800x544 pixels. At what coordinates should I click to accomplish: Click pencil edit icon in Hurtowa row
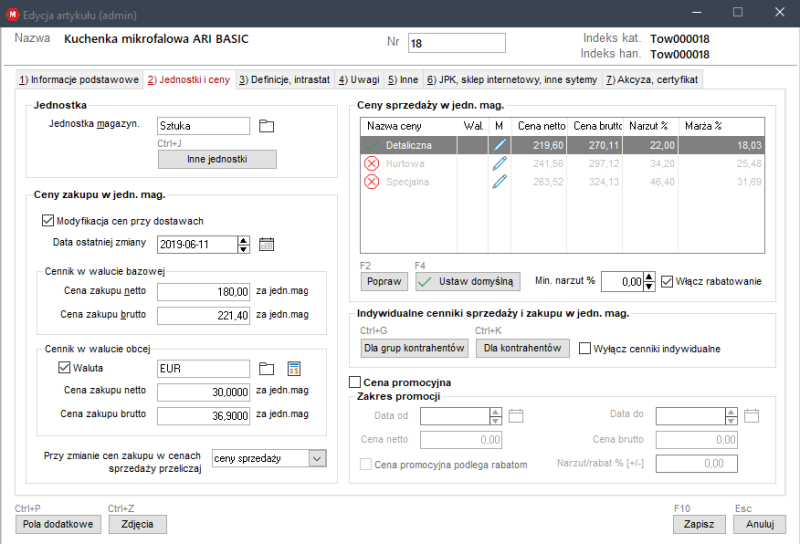499,163
